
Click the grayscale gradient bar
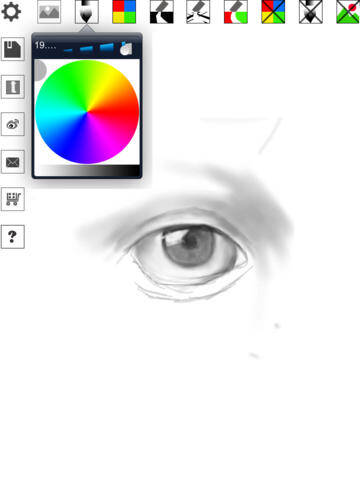point(87,171)
